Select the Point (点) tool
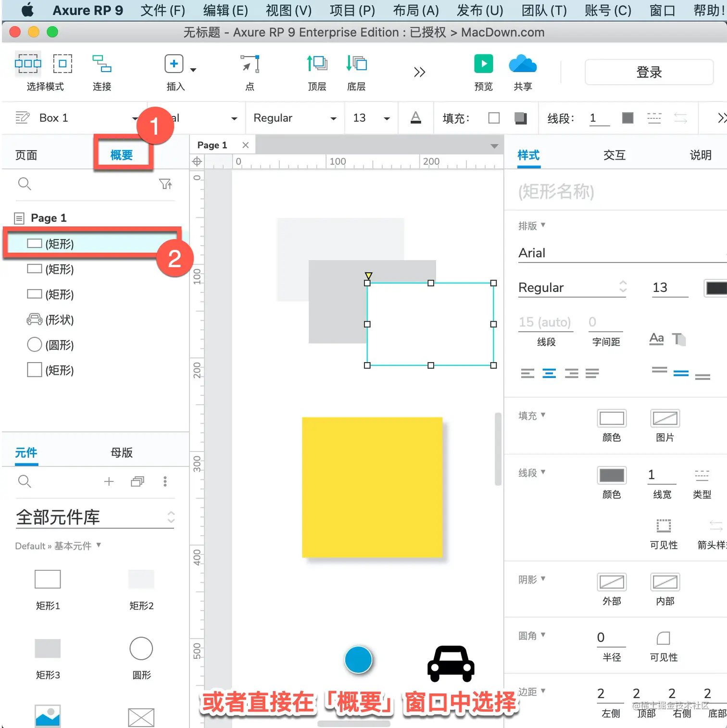This screenshot has width=727, height=728. pos(251,63)
